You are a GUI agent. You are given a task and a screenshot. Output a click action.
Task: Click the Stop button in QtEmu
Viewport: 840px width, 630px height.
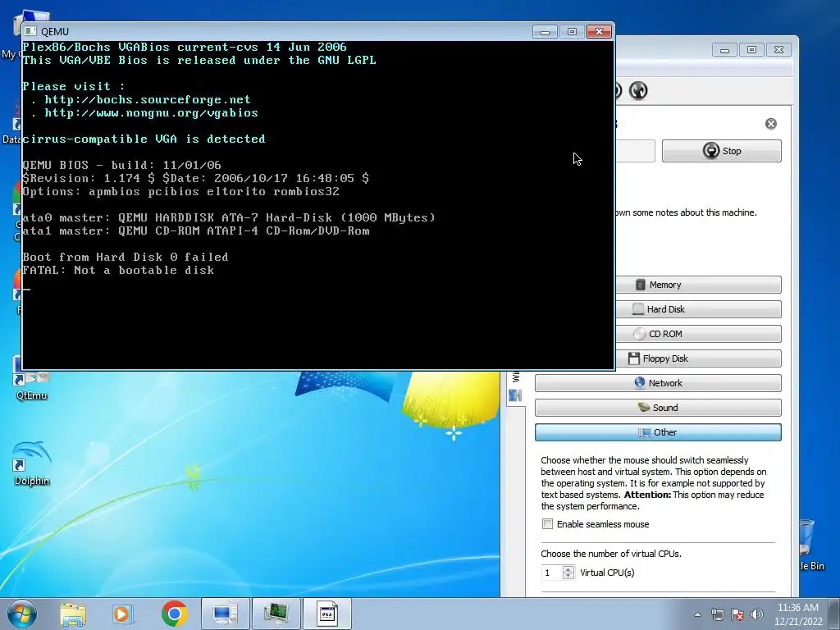click(x=721, y=151)
